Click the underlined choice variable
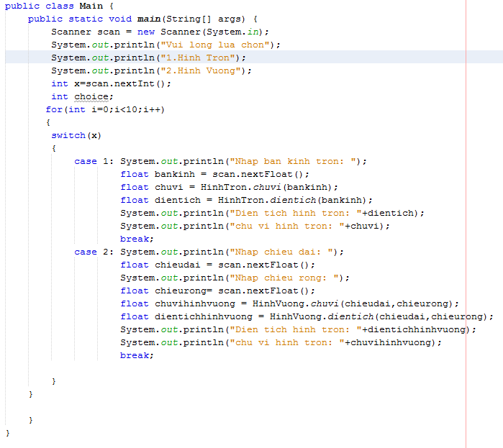The width and height of the screenshot is (503, 448). click(91, 96)
